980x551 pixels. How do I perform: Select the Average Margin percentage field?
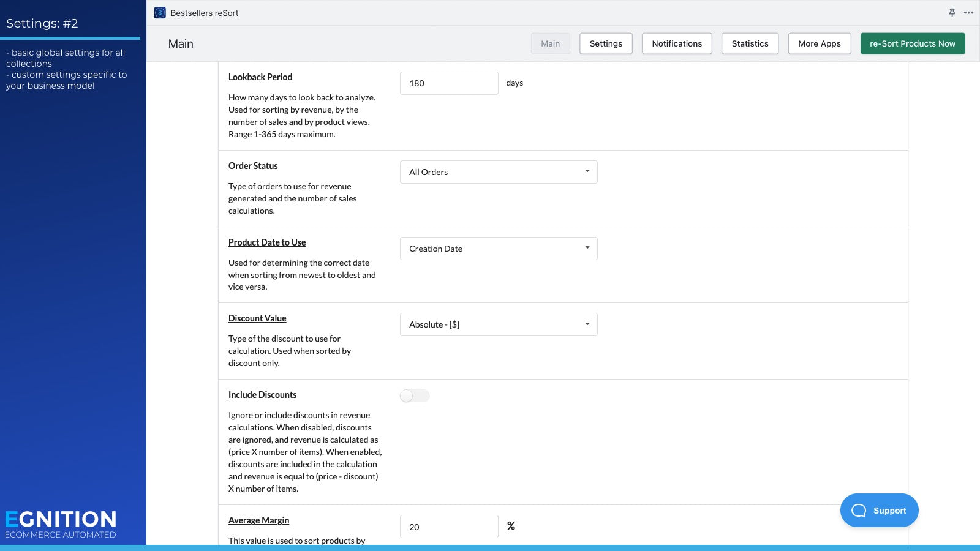(449, 527)
